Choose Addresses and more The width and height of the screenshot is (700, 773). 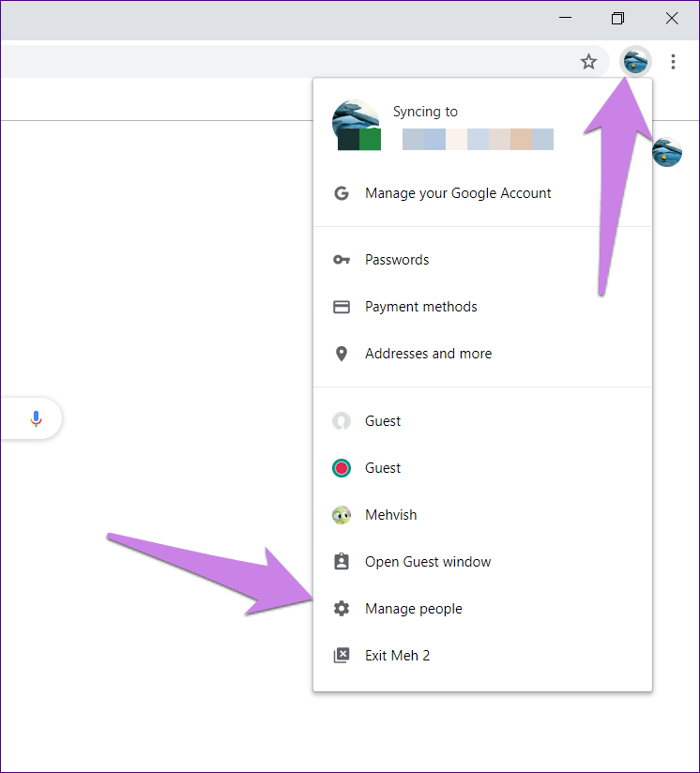[482, 354]
